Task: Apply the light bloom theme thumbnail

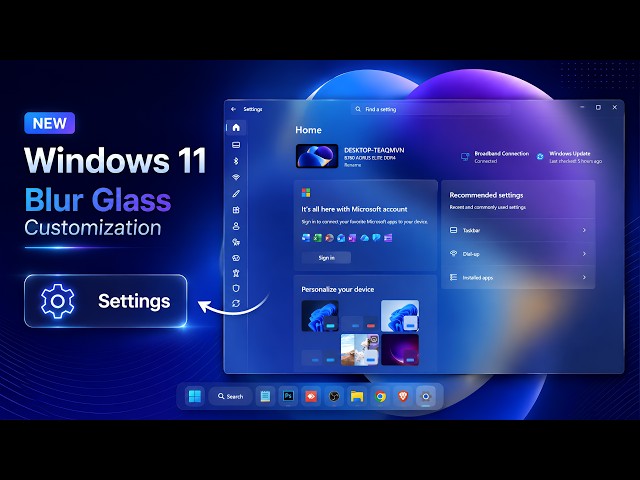Action: [x=400, y=316]
